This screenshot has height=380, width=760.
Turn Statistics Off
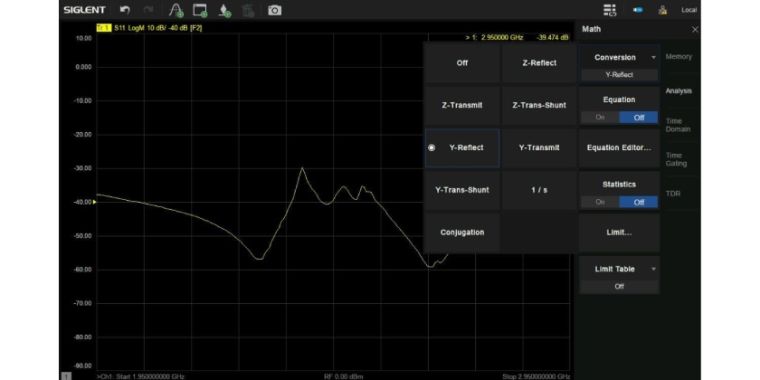tap(638, 202)
